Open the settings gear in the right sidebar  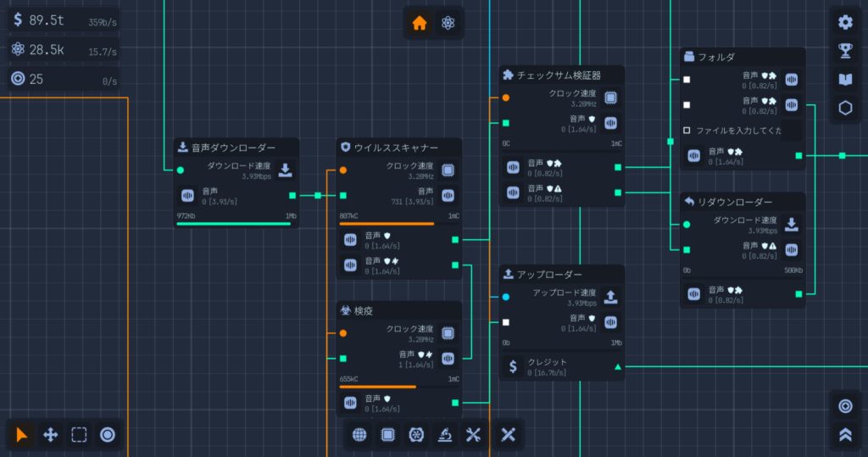coord(844,23)
